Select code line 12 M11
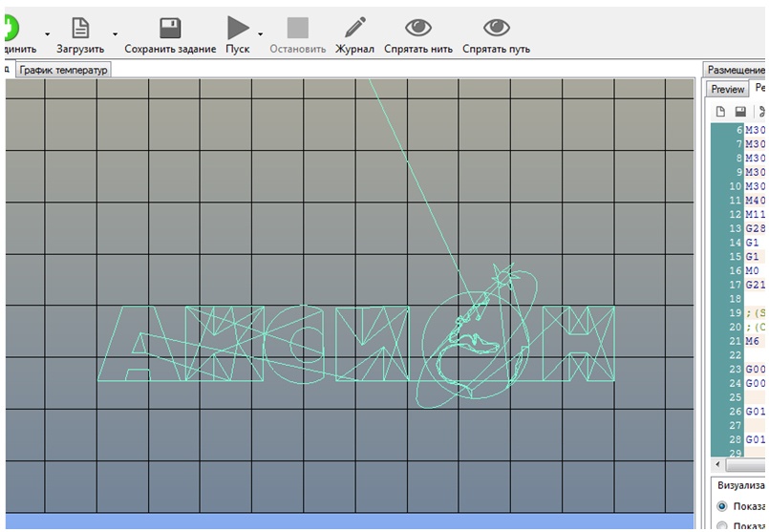 [x=756, y=214]
